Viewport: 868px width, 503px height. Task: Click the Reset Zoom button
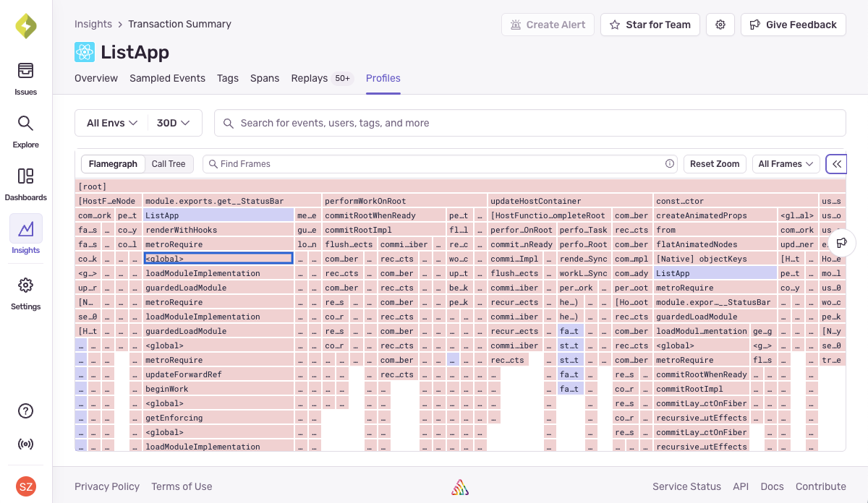point(715,163)
